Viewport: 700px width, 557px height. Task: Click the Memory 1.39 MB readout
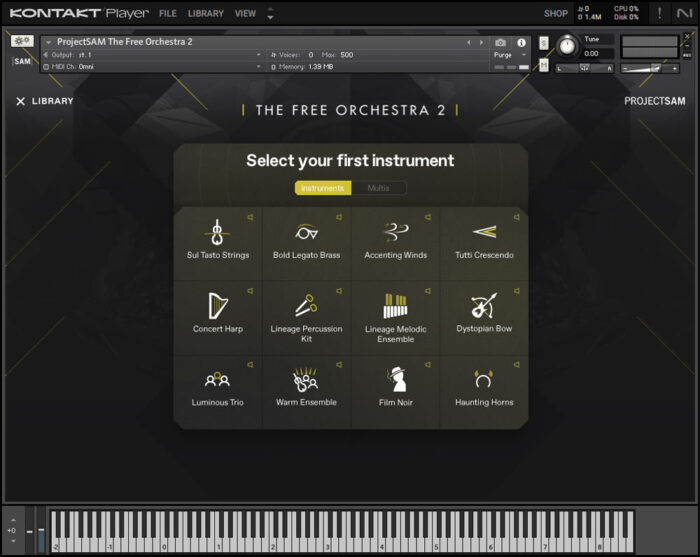tap(302, 67)
